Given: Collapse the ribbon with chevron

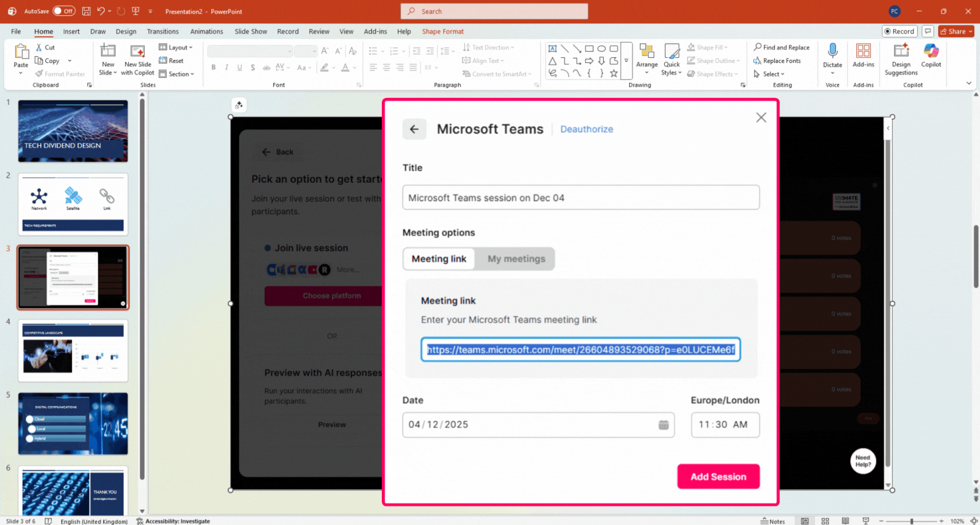Looking at the screenshot, I should pos(969,83).
